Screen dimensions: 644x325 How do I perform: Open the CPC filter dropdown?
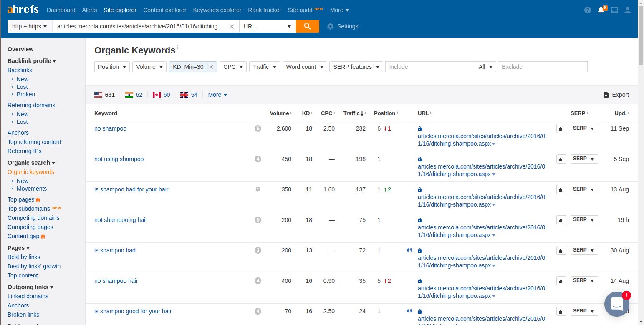click(x=233, y=67)
